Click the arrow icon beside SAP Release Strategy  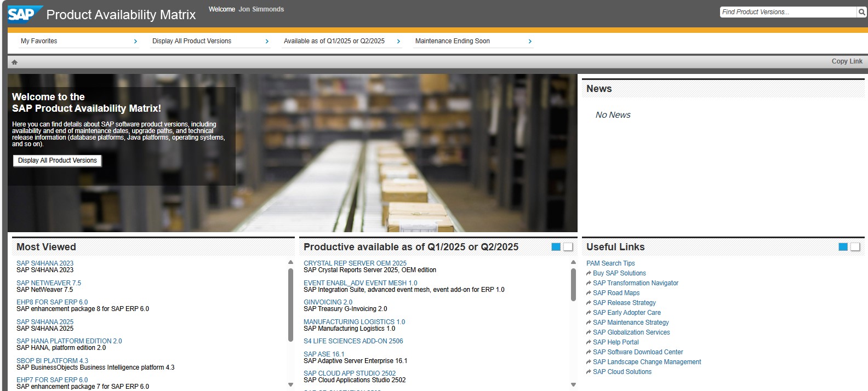coord(589,303)
